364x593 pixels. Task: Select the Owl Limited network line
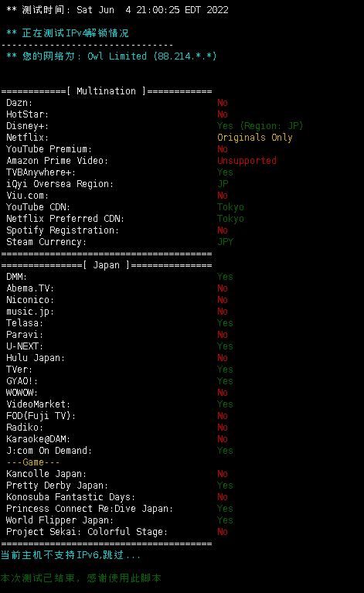(x=111, y=56)
